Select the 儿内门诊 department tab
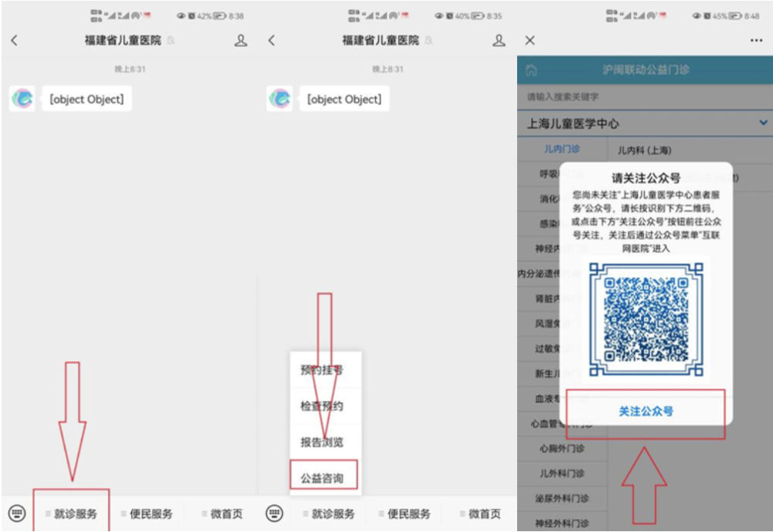Screen dimensions: 773x532 (x=562, y=149)
